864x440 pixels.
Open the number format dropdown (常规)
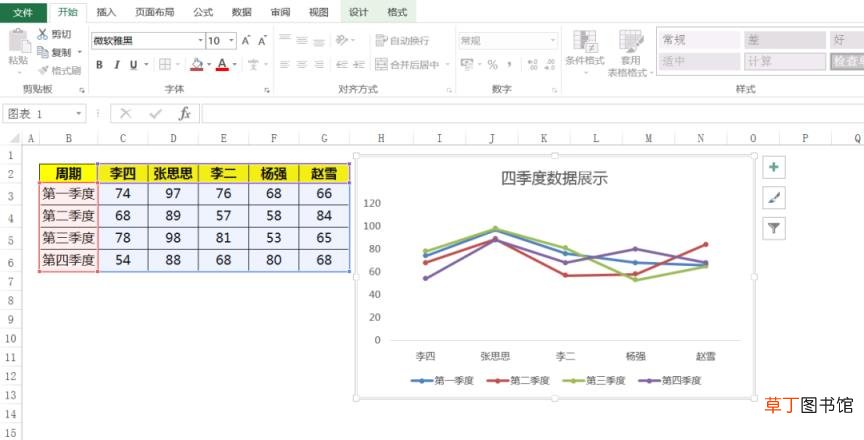552,40
